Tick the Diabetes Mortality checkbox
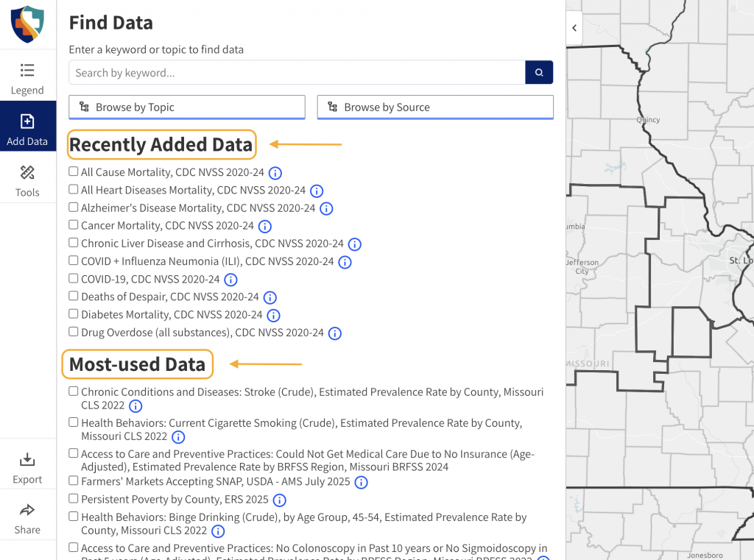754x560 pixels. pyautogui.click(x=74, y=314)
